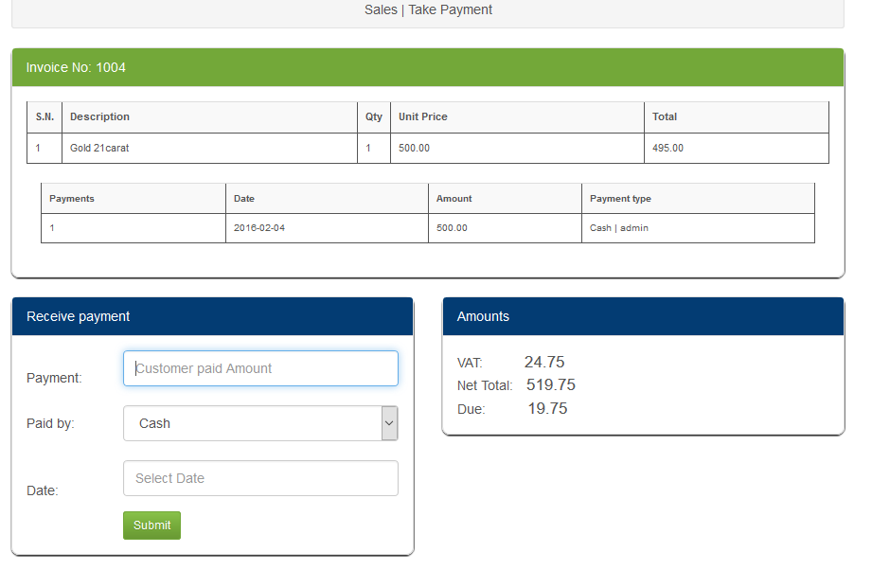Click the Select Date input field
Viewport: 872px width, 588px height.
(x=260, y=478)
